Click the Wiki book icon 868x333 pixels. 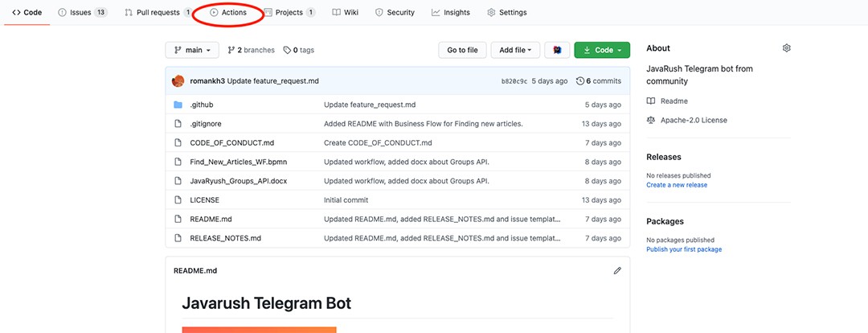[x=336, y=12]
